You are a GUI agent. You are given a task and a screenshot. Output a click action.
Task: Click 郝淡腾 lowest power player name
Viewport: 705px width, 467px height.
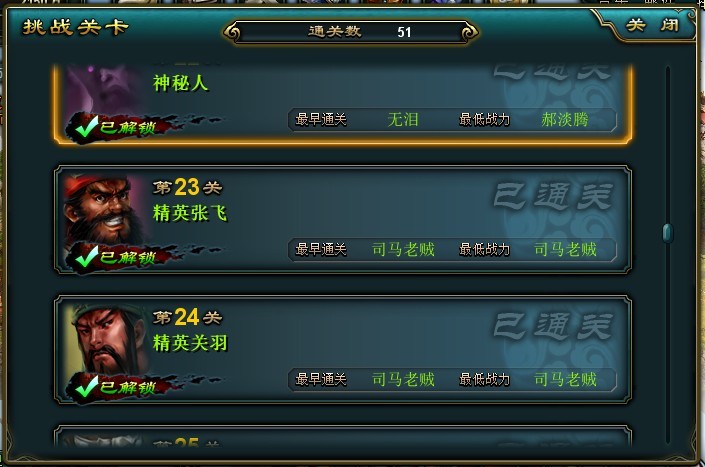565,120
